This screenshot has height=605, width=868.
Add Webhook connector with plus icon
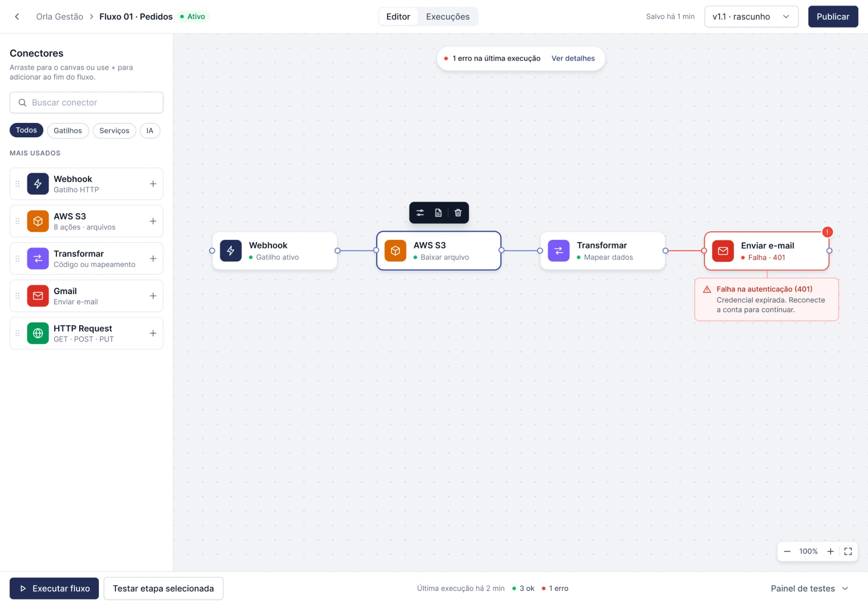[153, 184]
